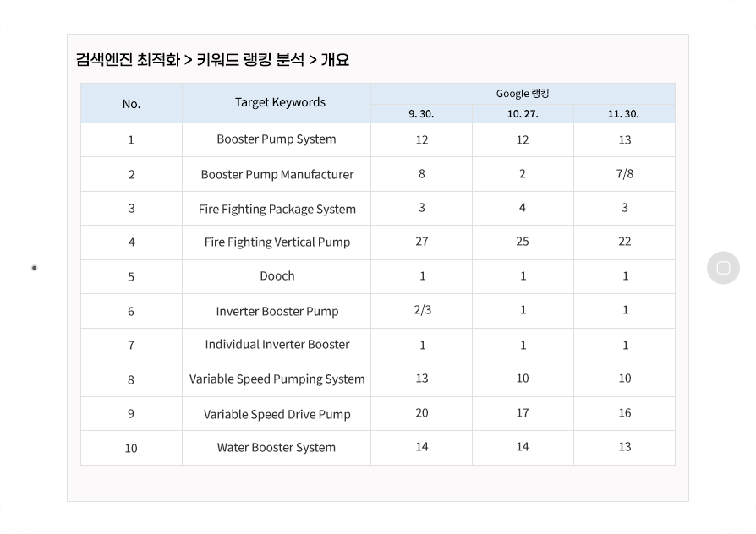Click the 'Google 랭킹' header cell
This screenshot has width=756, height=534.
[x=523, y=94]
